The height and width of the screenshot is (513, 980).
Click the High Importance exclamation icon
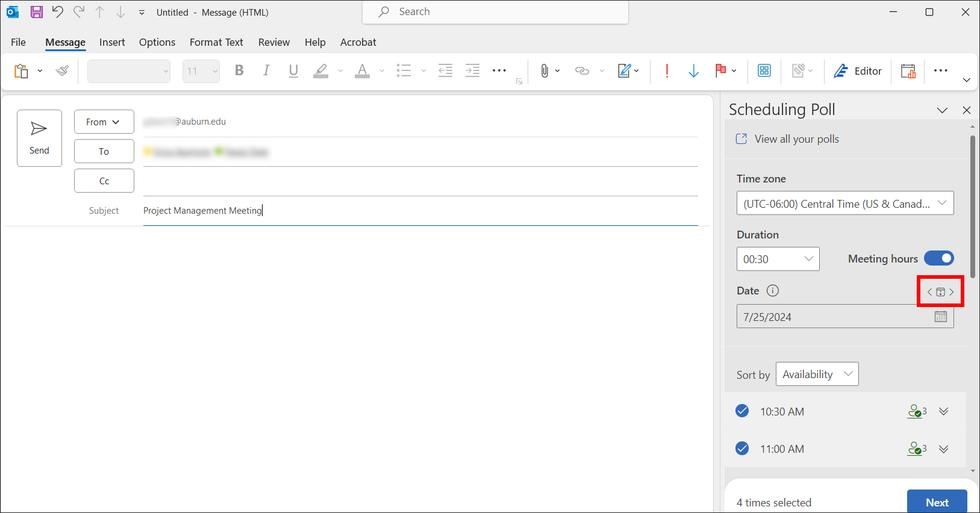[x=667, y=71]
